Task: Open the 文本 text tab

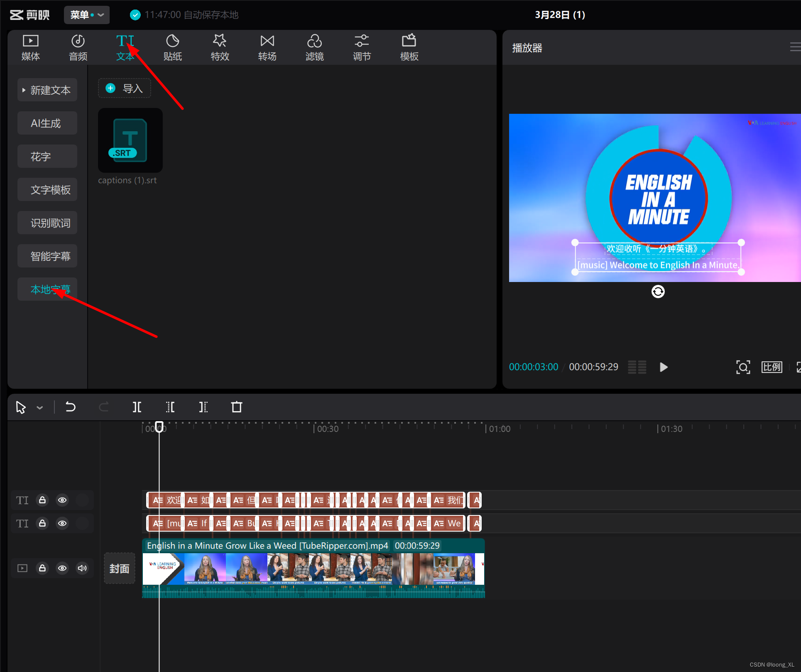Action: 125,48
